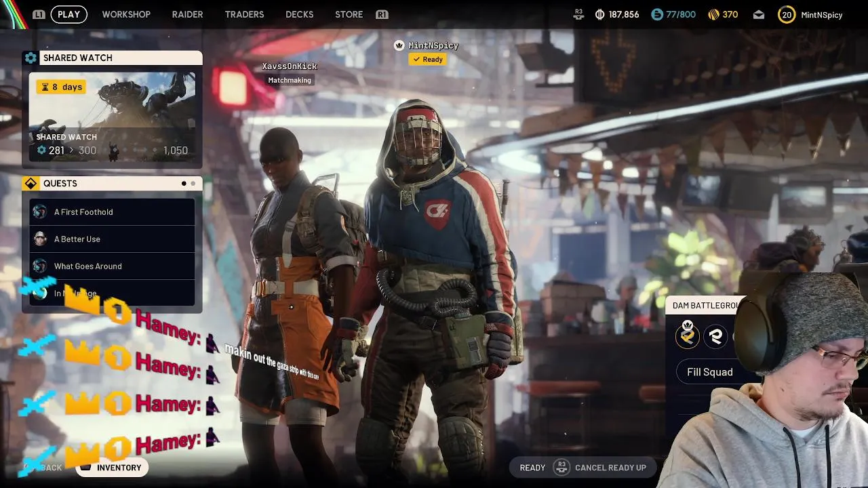This screenshot has width=868, height=488.
Task: Click the crown leader icon beside MintNSpicy
Action: (399, 45)
